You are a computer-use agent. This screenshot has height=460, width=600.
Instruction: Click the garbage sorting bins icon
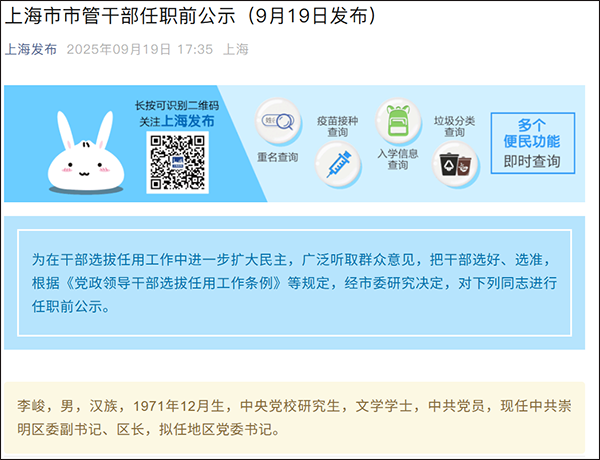coord(455,164)
